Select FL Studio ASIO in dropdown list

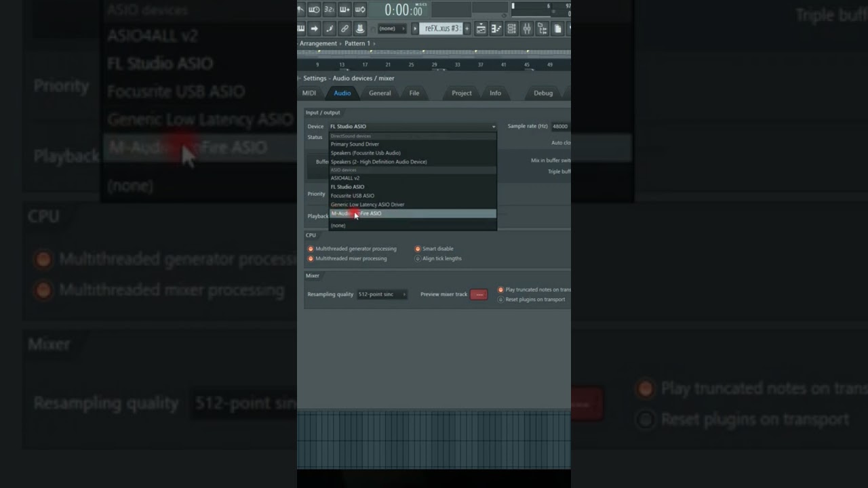(x=413, y=187)
